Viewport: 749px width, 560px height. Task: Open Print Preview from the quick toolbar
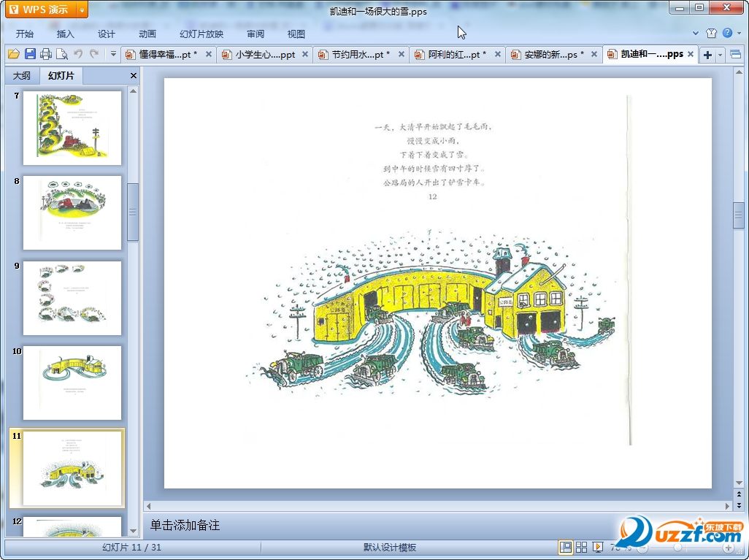[x=62, y=54]
